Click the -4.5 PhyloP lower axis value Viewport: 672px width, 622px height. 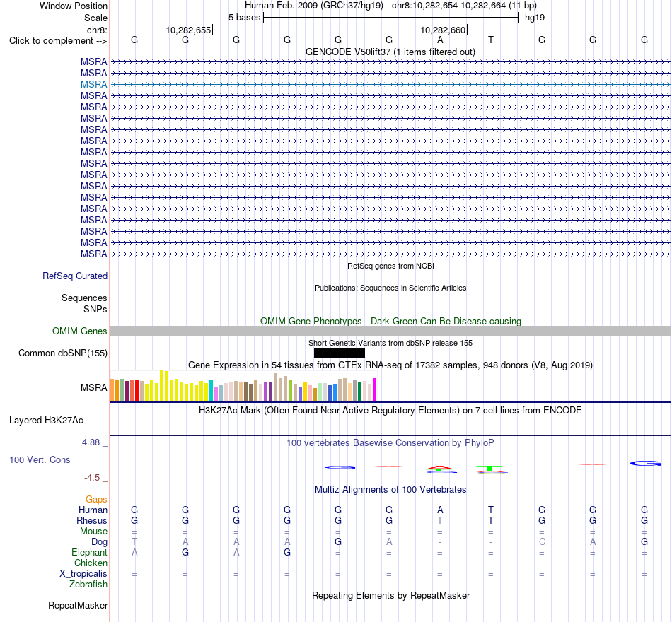[92, 478]
